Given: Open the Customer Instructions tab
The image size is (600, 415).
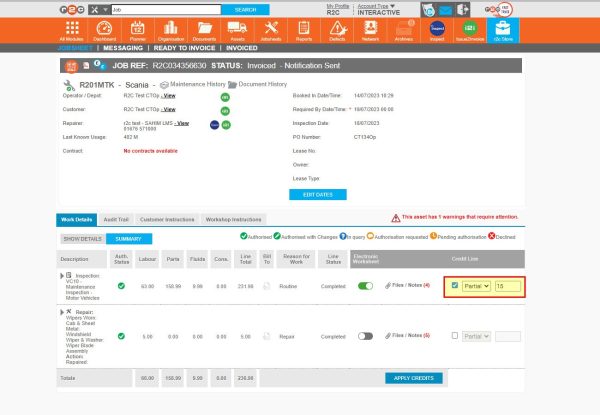Looking at the screenshot, I should pyautogui.click(x=167, y=220).
